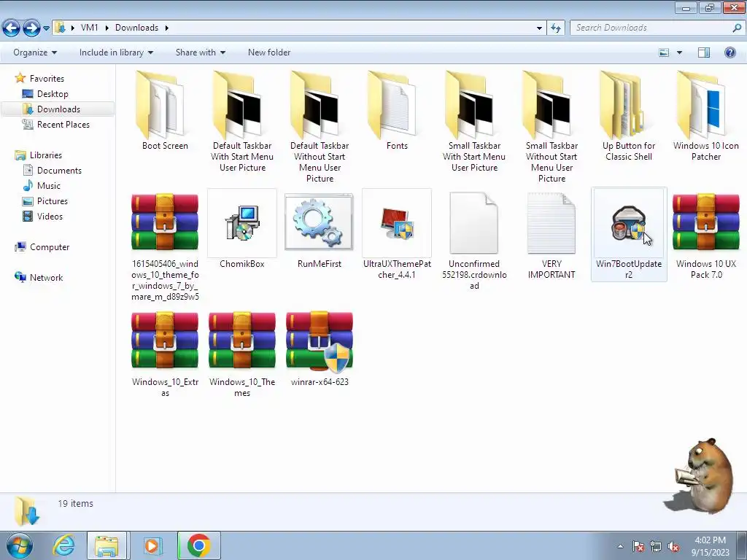This screenshot has height=560, width=747.
Task: Expand the VM1 breadcrumb arrow
Action: click(107, 28)
